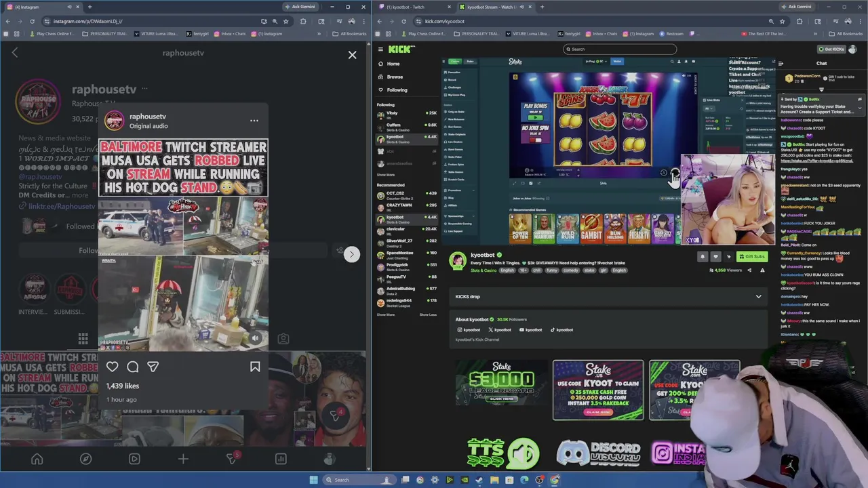
Task: Bookmark the Instagram page with star icon
Action: click(286, 21)
